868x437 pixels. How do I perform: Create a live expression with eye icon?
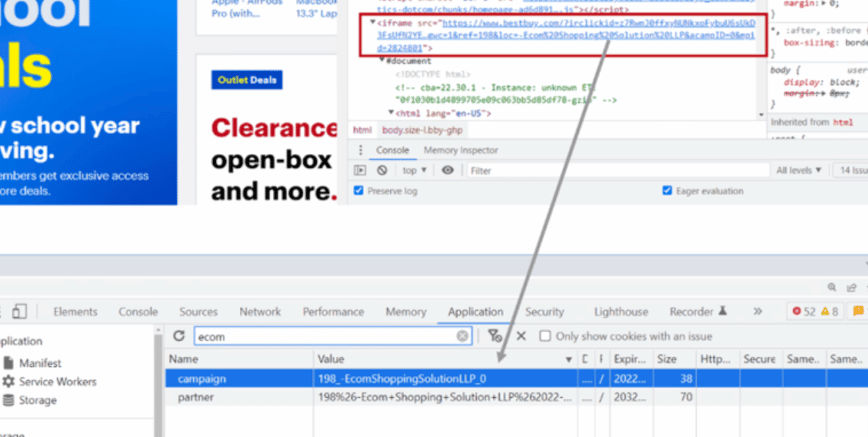(447, 171)
